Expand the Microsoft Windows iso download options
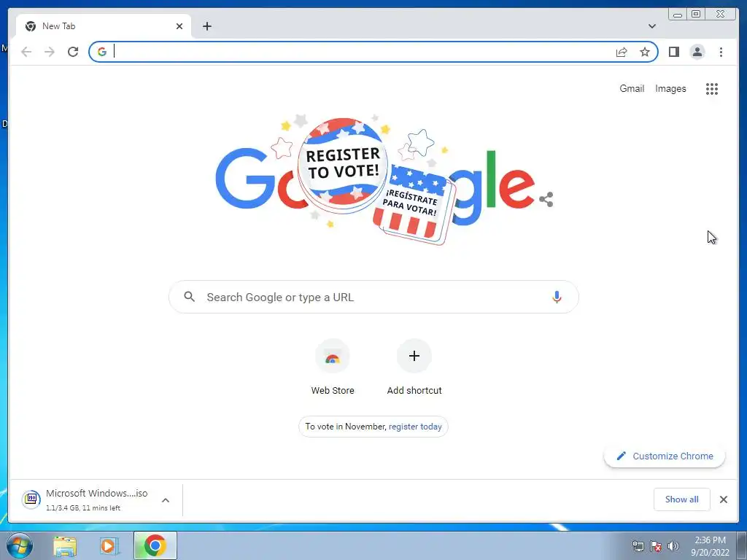 coord(166,500)
